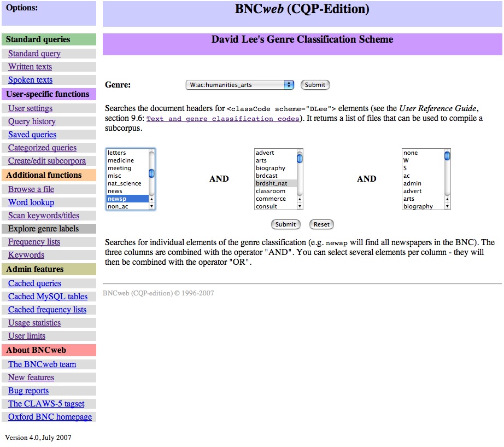Select 'brdsht_nat' in the middle list
Image resolution: width=504 pixels, height=447 pixels.
point(271,184)
